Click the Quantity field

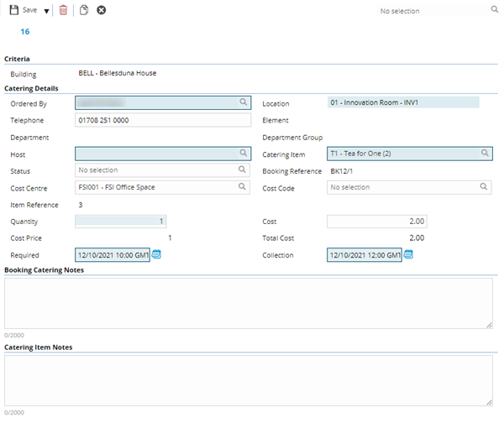[120, 222]
